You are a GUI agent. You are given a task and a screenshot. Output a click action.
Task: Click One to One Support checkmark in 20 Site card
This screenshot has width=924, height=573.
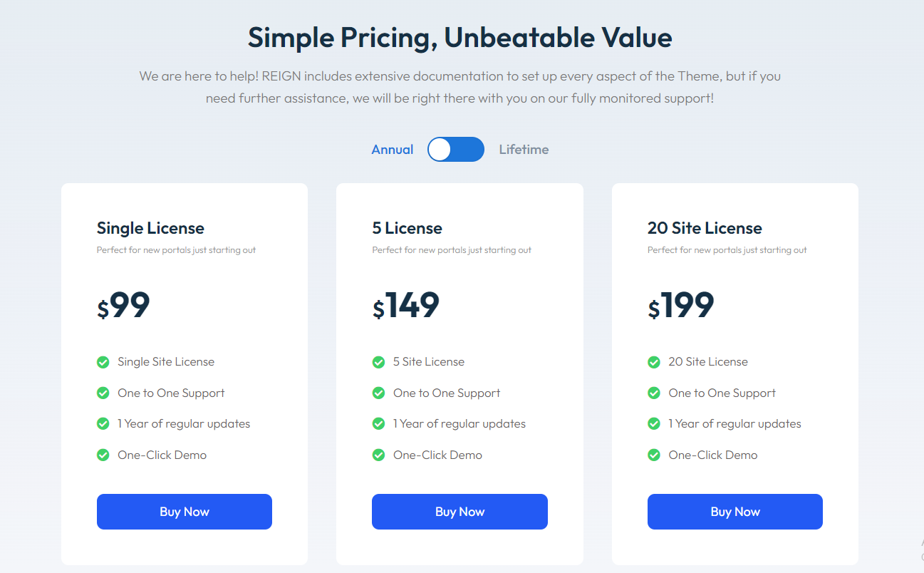654,393
